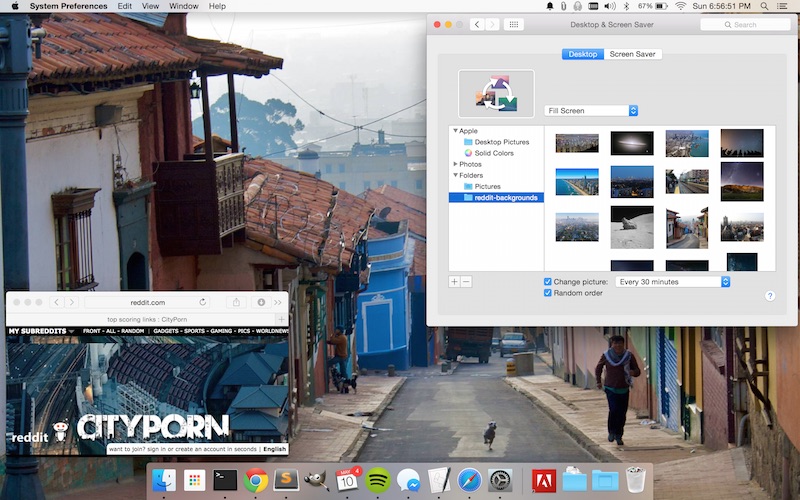This screenshot has width=800, height=500.
Task: Launch Google Chrome from the Dock
Action: (256, 480)
